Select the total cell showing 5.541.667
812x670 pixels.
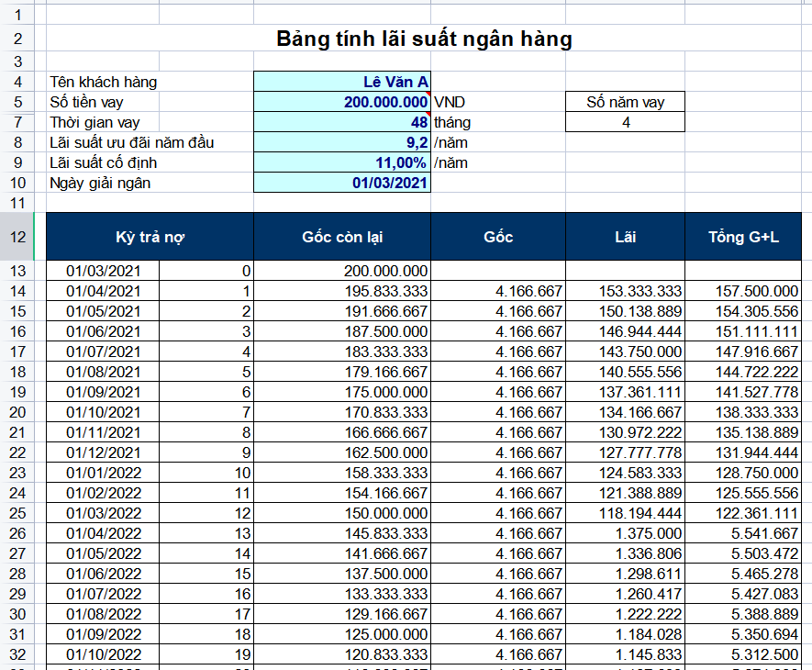(743, 533)
